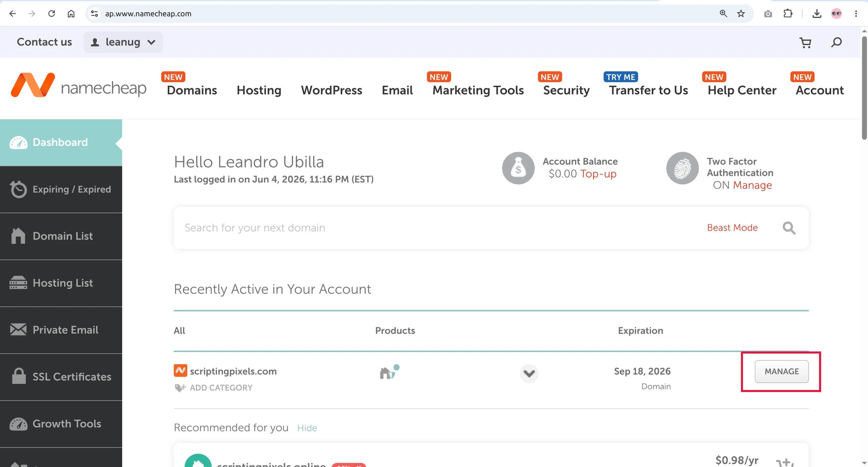868x467 pixels.
Task: Click the Namecheap logo
Action: pyautogui.click(x=78, y=85)
